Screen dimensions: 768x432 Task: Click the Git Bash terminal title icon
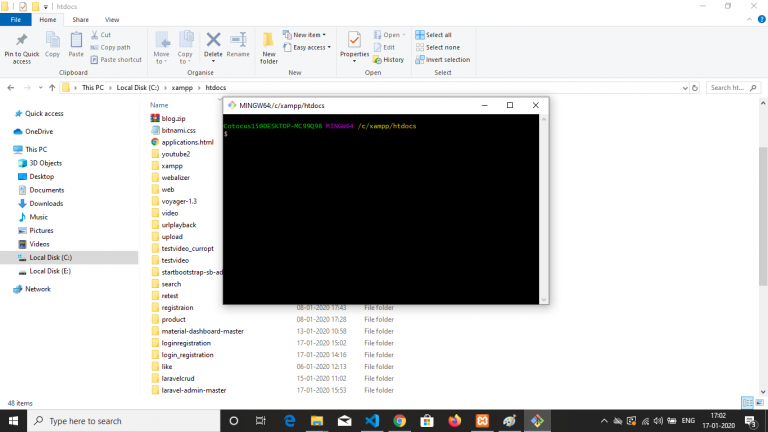click(x=232, y=105)
